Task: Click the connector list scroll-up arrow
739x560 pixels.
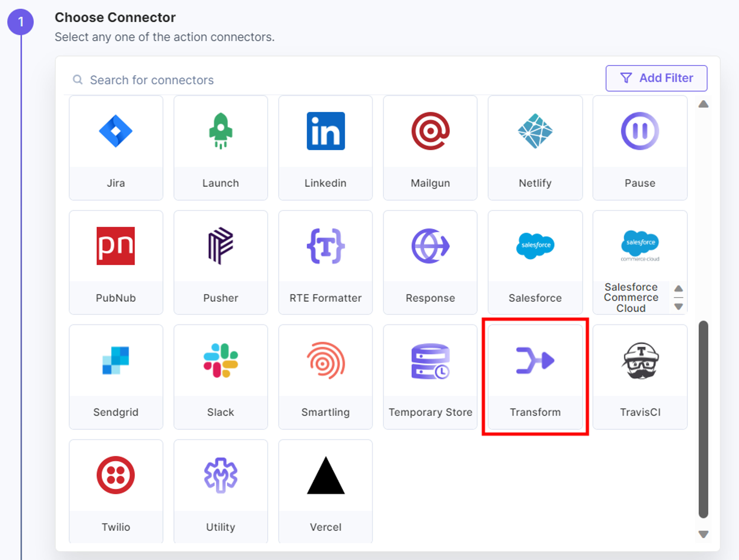Action: coord(703,104)
